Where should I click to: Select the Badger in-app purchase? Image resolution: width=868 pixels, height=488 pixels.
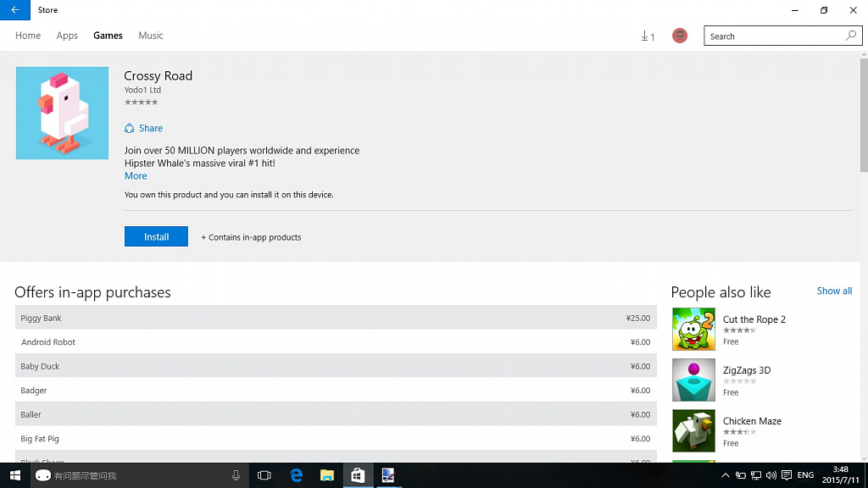[336, 390]
